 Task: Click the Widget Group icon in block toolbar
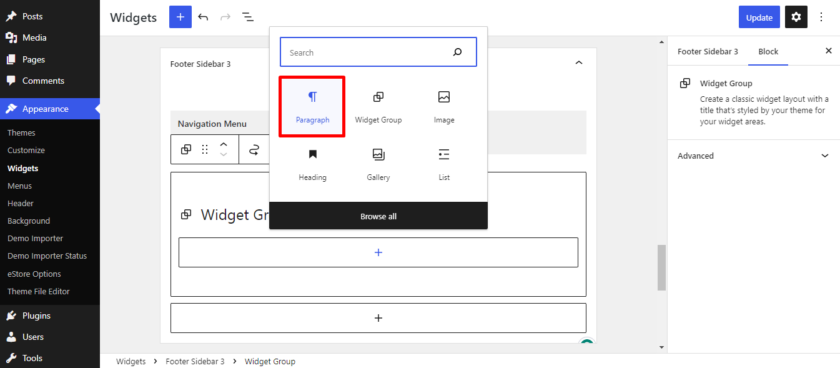[186, 149]
